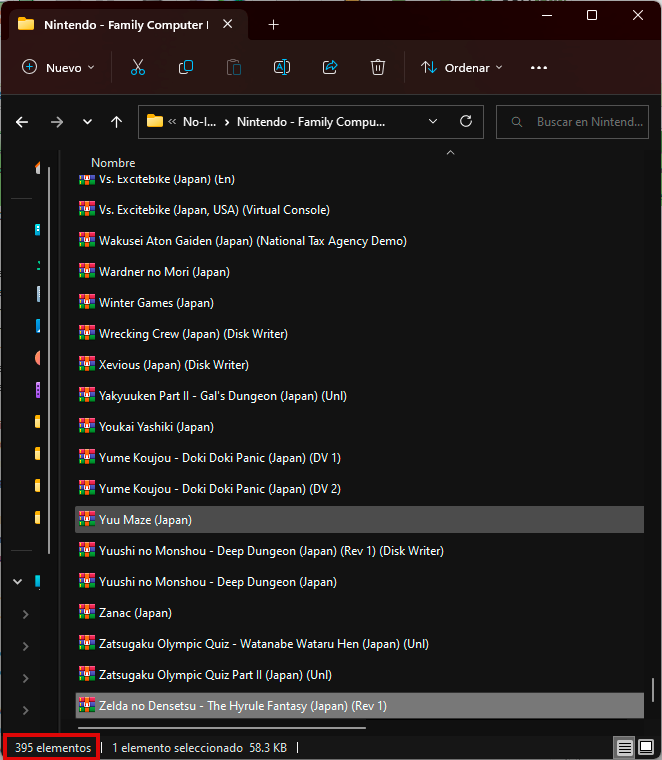Go forward with the right arrow
Screen dimensions: 662x760
click(57, 122)
